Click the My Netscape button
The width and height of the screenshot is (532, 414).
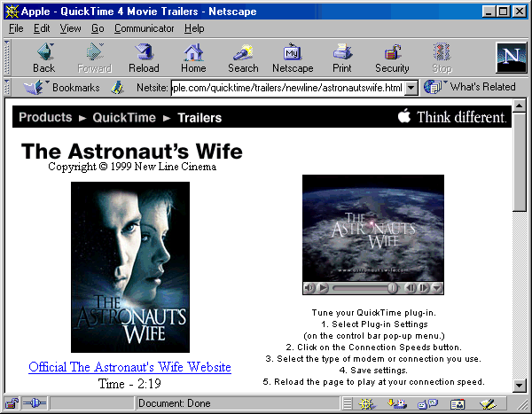pyautogui.click(x=293, y=58)
